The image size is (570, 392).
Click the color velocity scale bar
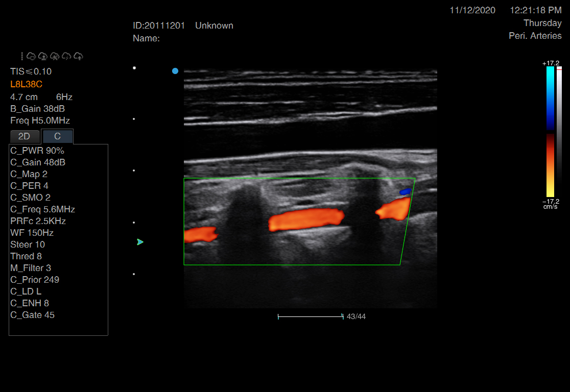(550, 132)
